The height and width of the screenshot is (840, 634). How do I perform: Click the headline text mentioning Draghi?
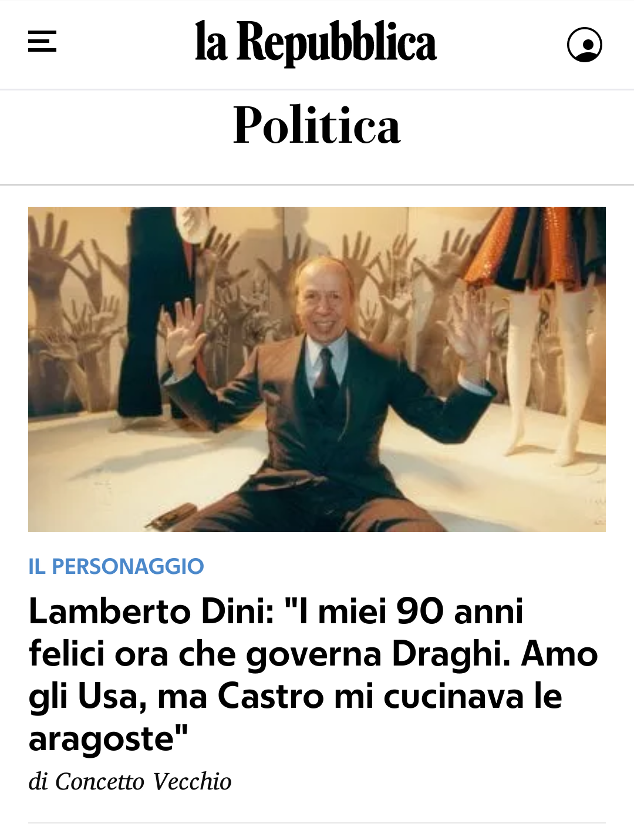point(313,654)
